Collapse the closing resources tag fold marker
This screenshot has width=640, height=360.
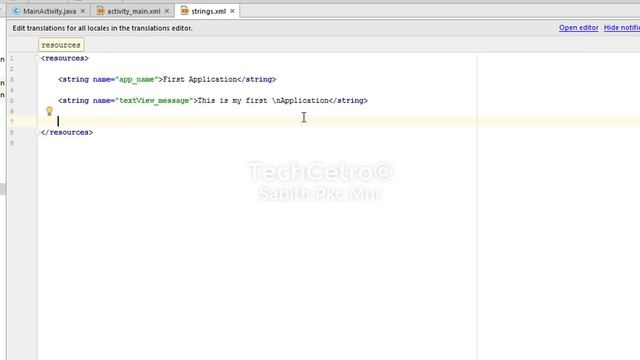(37, 133)
